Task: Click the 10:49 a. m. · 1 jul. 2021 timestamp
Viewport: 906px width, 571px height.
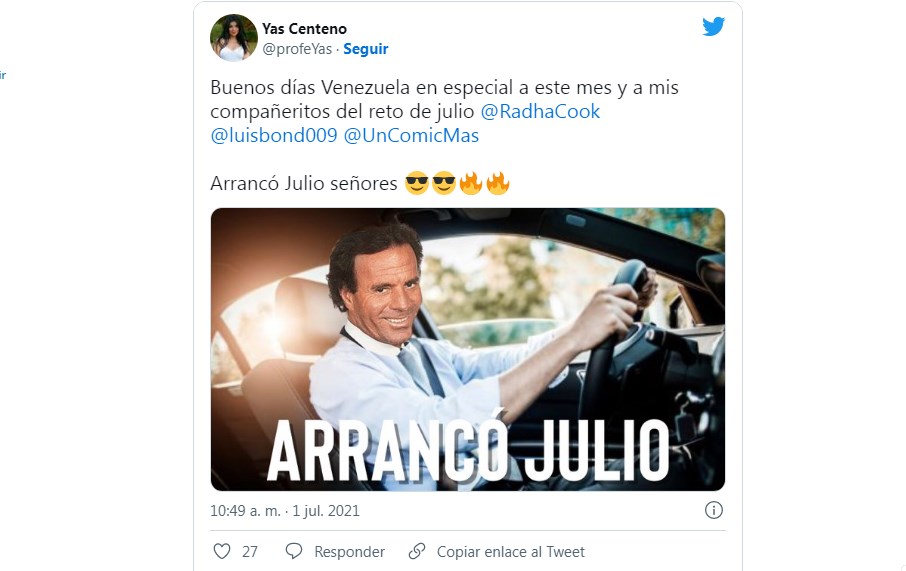Action: [285, 511]
